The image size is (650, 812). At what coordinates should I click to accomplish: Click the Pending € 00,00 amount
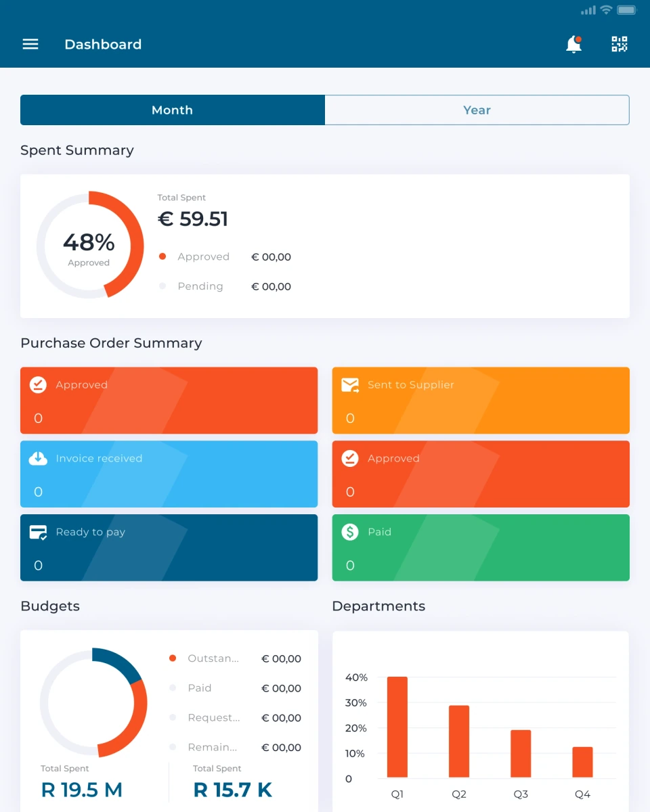(x=271, y=286)
